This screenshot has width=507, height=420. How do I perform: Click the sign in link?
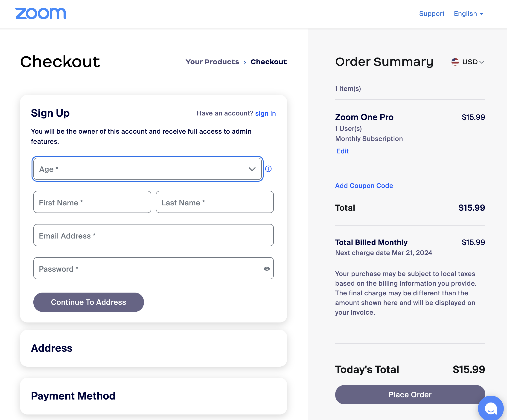point(265,113)
